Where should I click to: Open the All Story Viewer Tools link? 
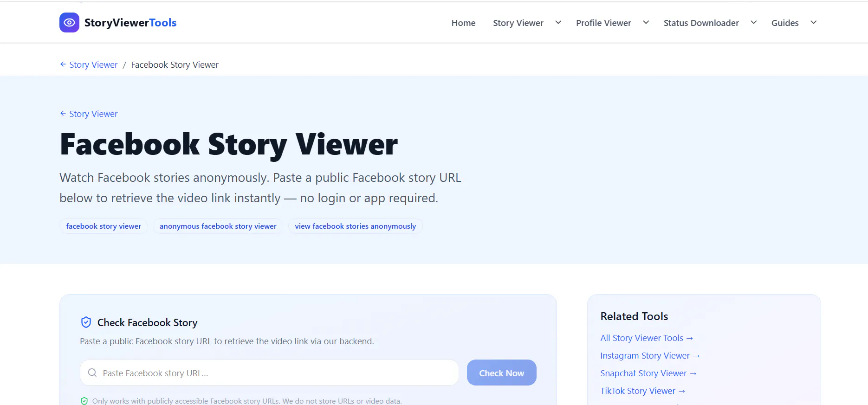click(647, 338)
